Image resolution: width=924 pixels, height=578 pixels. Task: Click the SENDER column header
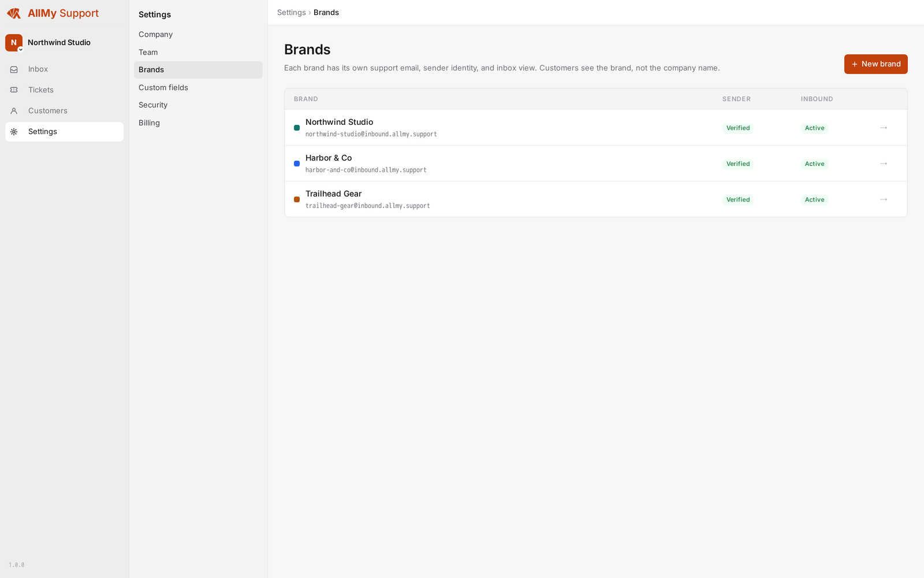coord(736,99)
